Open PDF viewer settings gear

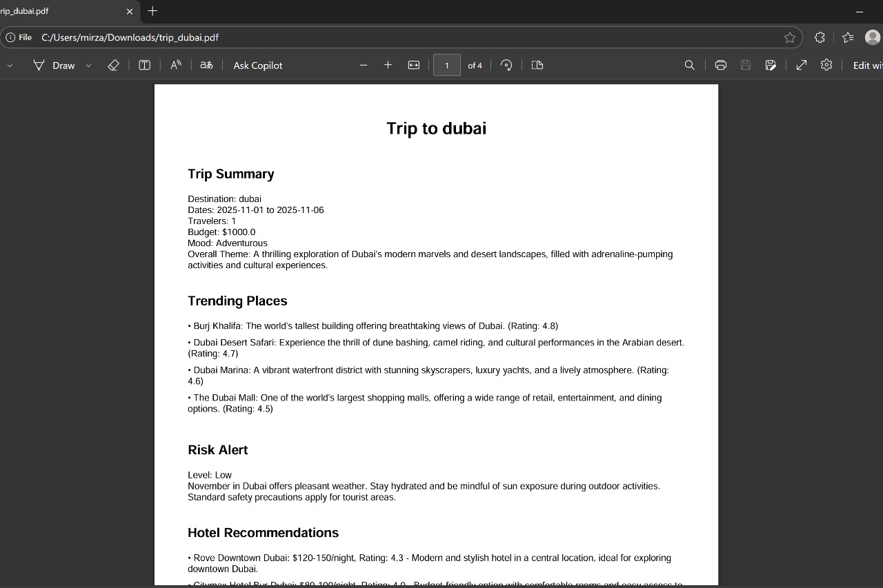826,65
